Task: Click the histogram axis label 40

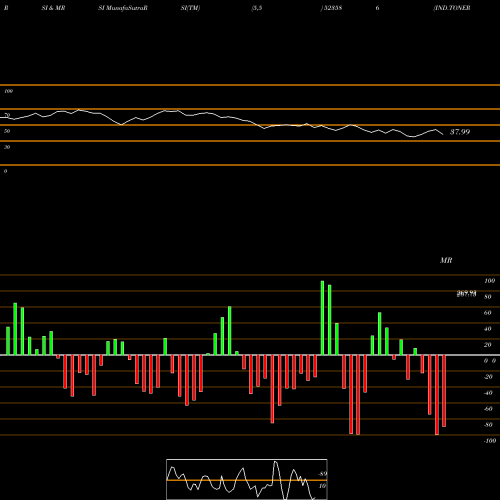Action: [488, 329]
